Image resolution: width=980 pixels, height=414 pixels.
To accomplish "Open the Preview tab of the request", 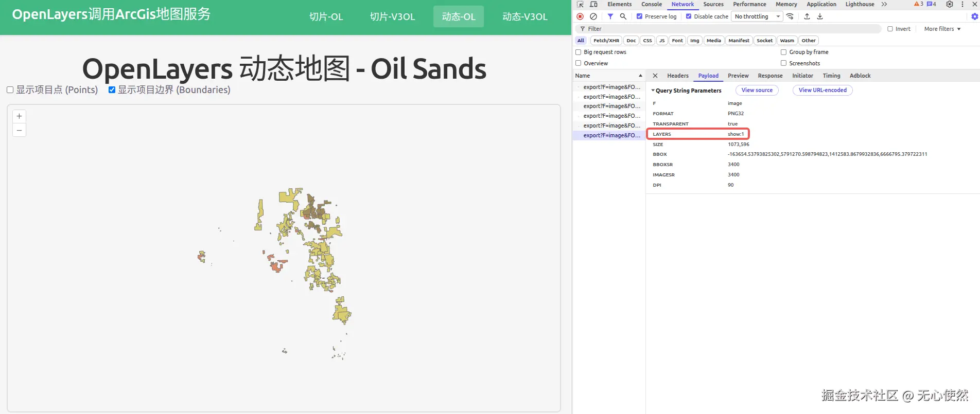I will click(738, 76).
